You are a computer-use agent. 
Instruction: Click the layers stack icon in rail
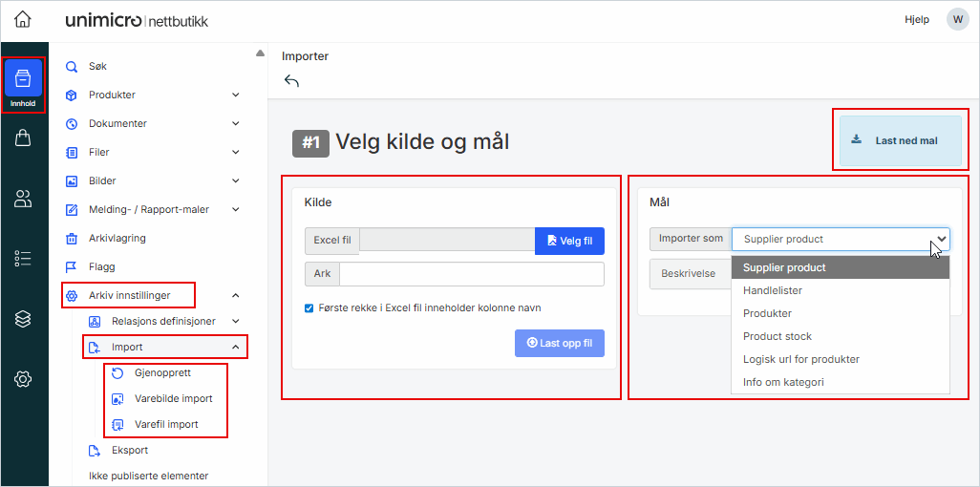click(x=23, y=319)
